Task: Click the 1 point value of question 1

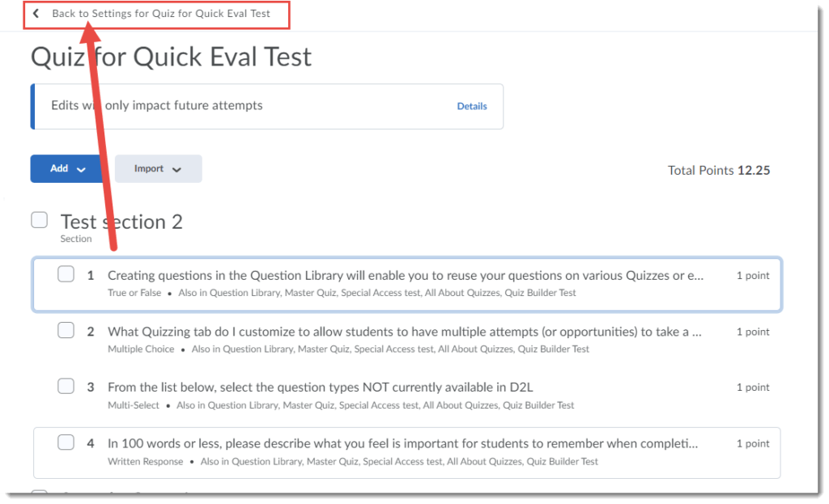Action: click(x=753, y=275)
